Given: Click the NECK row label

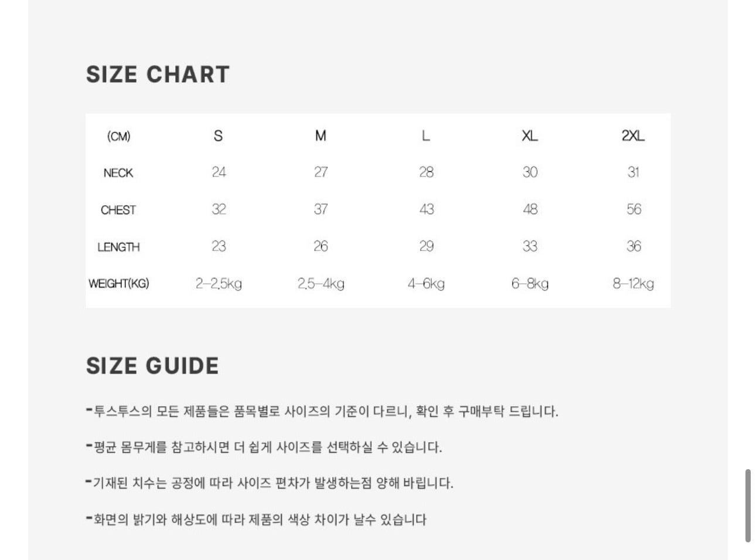Looking at the screenshot, I should (118, 173).
